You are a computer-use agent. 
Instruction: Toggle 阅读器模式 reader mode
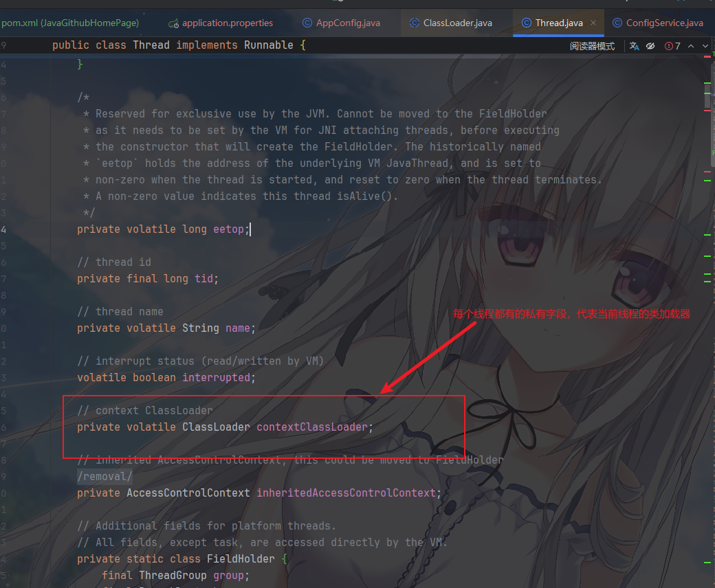pyautogui.click(x=592, y=46)
